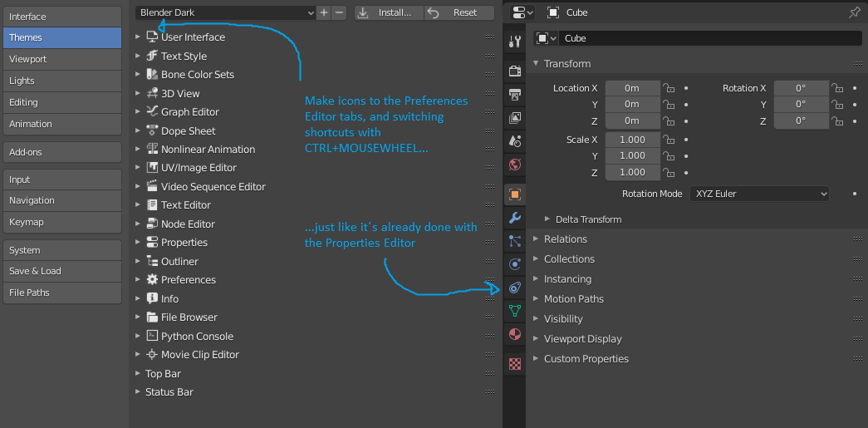Open the Physics properties tab
This screenshot has width=868, height=428.
click(515, 264)
